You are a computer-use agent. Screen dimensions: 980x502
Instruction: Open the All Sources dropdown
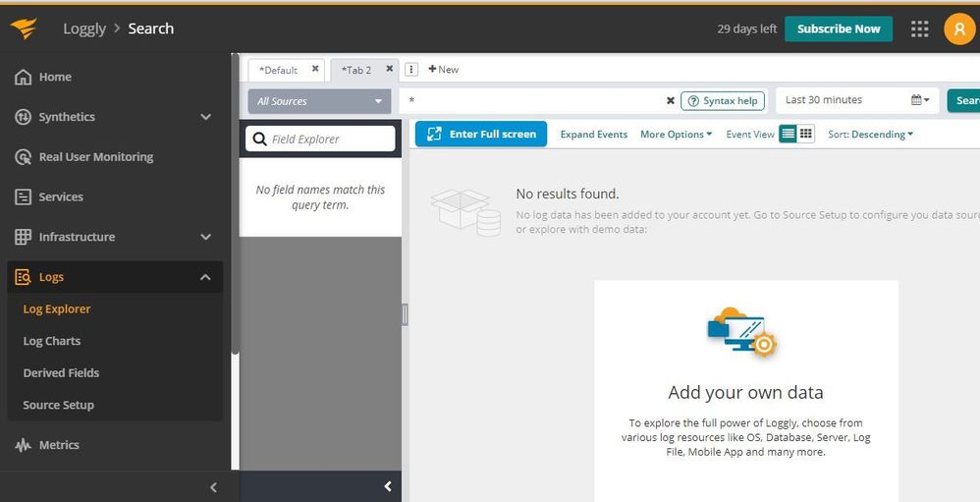click(319, 101)
